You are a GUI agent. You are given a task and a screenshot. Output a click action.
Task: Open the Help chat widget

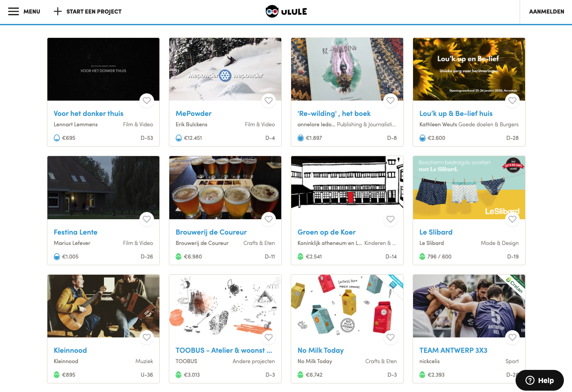pyautogui.click(x=539, y=380)
